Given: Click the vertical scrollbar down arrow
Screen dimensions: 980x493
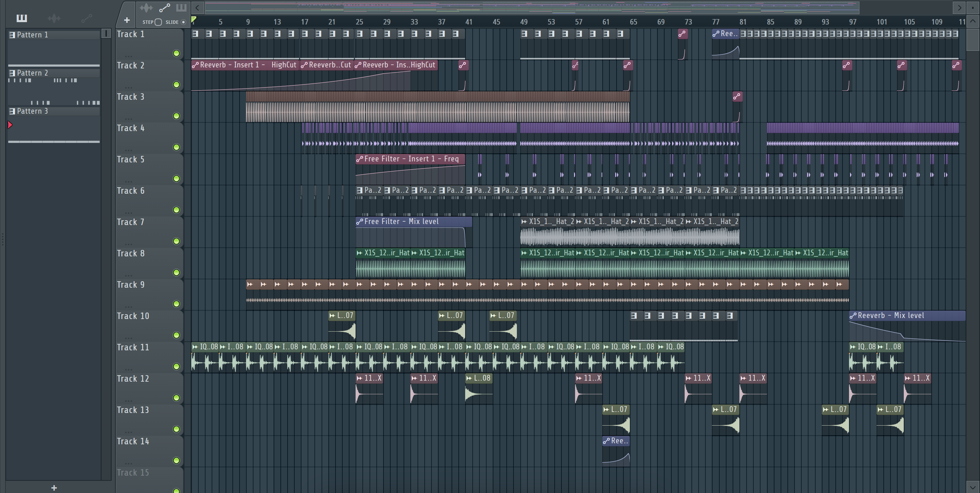Looking at the screenshot, I should point(973,487).
